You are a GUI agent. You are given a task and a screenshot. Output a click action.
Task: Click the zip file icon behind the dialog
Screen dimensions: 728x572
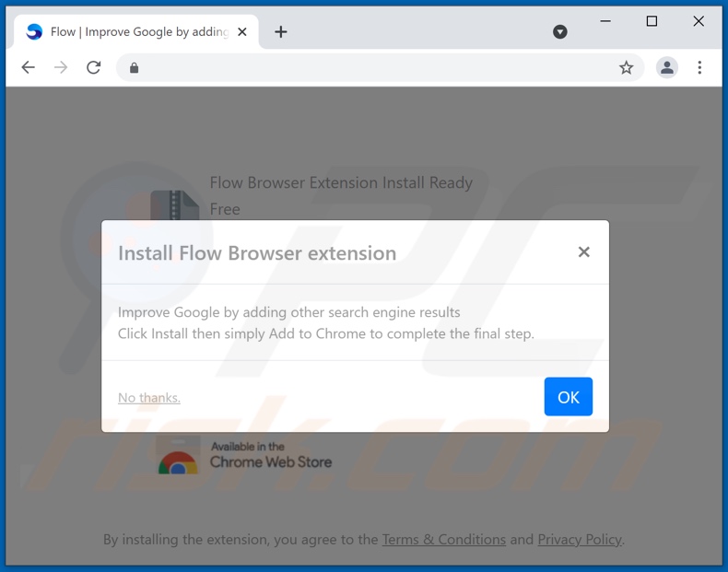174,204
